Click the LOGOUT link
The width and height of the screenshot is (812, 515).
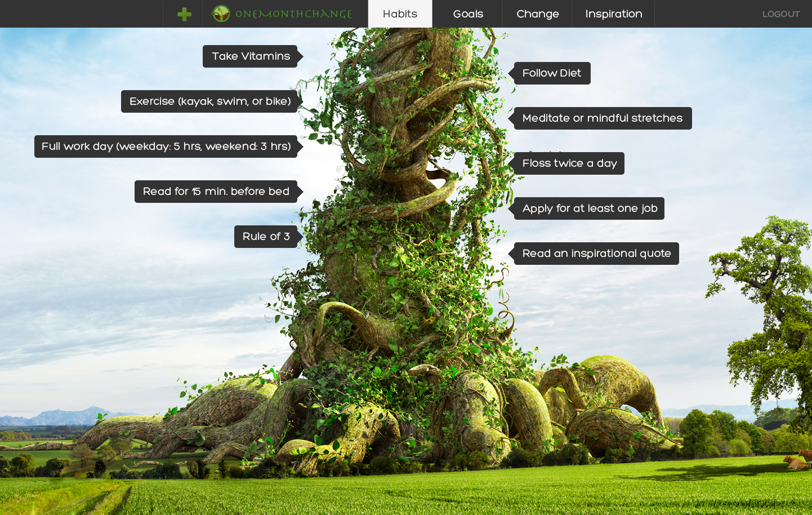(780, 14)
